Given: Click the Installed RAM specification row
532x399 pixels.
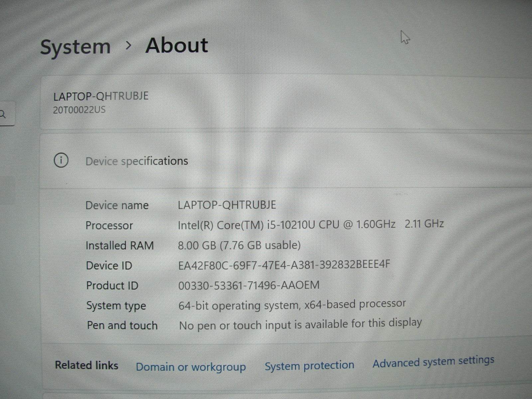Looking at the screenshot, I should (x=239, y=245).
